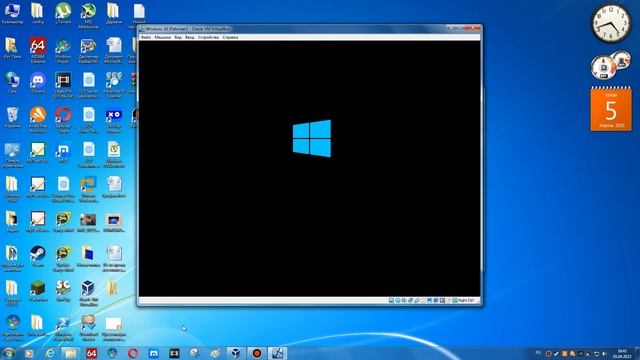Select the Сеть network desktop icon
Viewport: 640px width, 360px height.
point(12,83)
